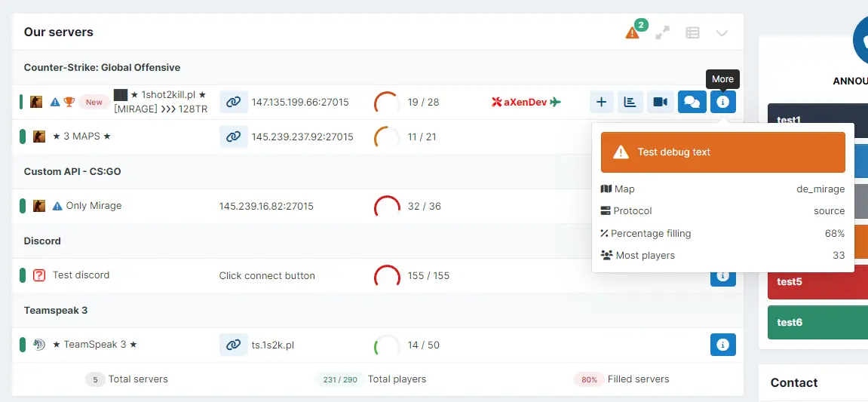This screenshot has height=402, width=868.
Task: Open the server warnings alert icon
Action: click(632, 32)
